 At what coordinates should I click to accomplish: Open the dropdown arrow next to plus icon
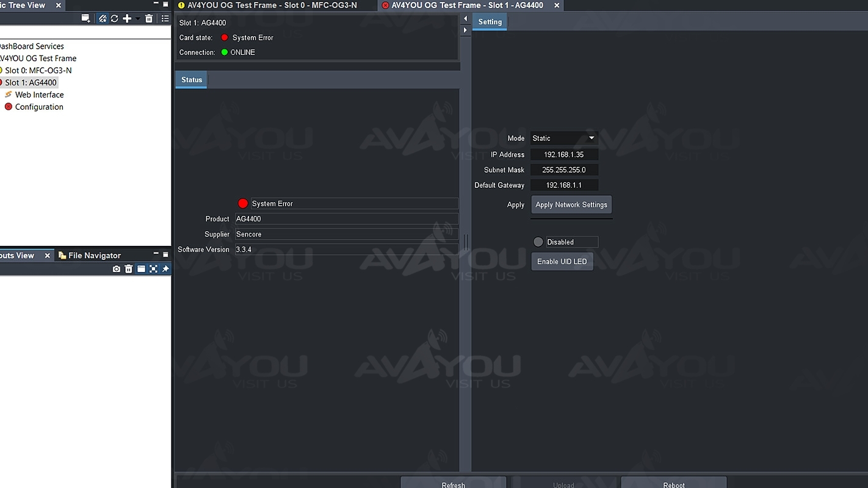(x=138, y=19)
